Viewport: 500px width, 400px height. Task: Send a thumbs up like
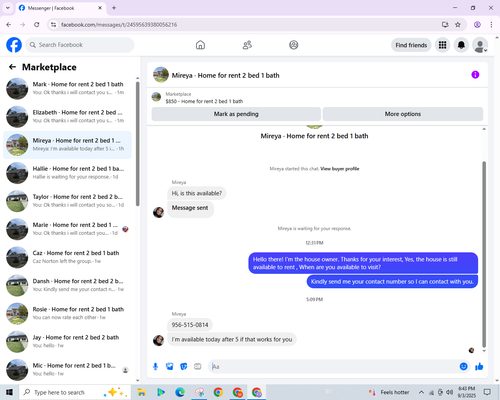pyautogui.click(x=479, y=367)
